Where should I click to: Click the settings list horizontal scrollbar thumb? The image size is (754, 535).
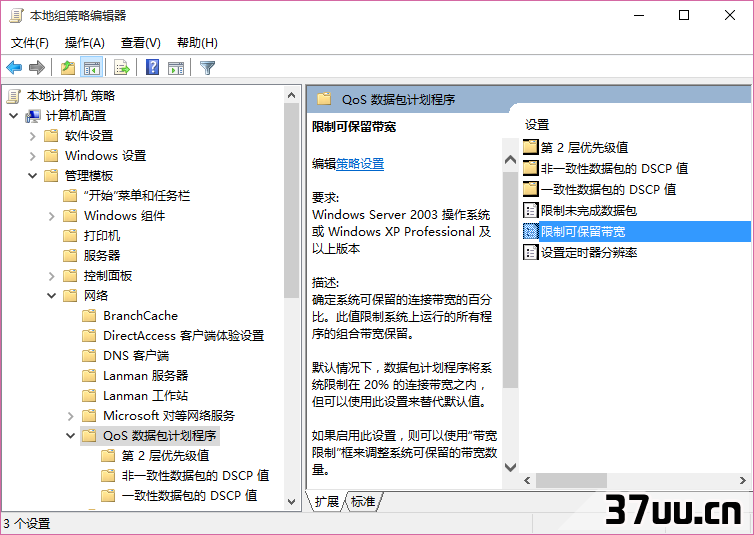[571, 480]
